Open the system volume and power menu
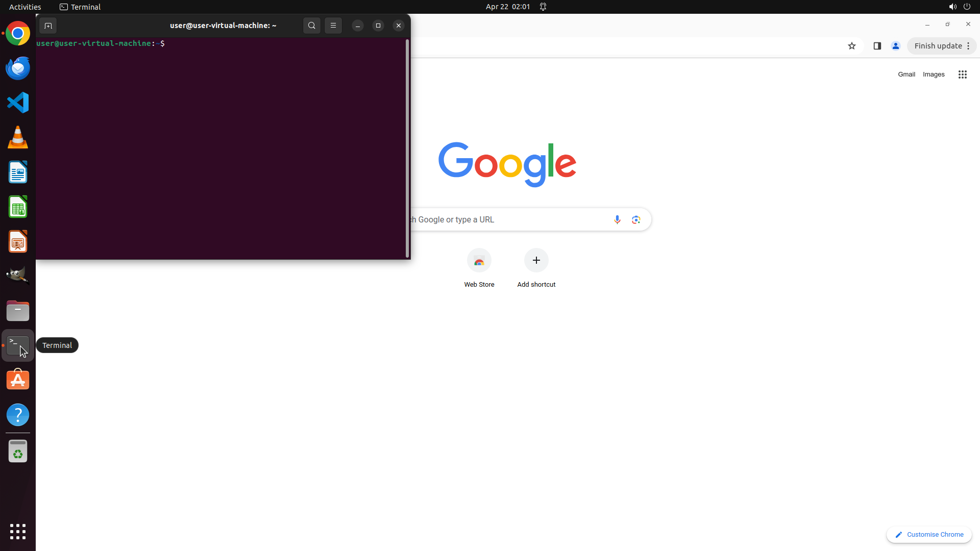This screenshot has height=551, width=980. pos(960,7)
